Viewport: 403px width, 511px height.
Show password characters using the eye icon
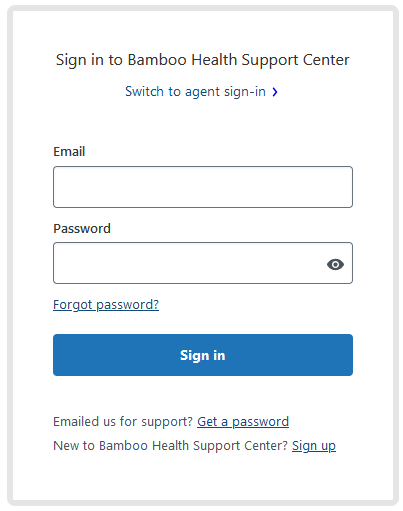tap(335, 264)
